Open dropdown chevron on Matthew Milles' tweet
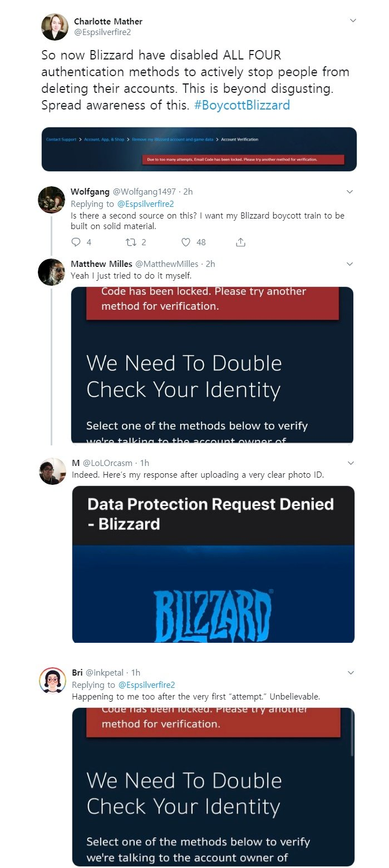The height and width of the screenshot is (868, 389). coord(349,264)
